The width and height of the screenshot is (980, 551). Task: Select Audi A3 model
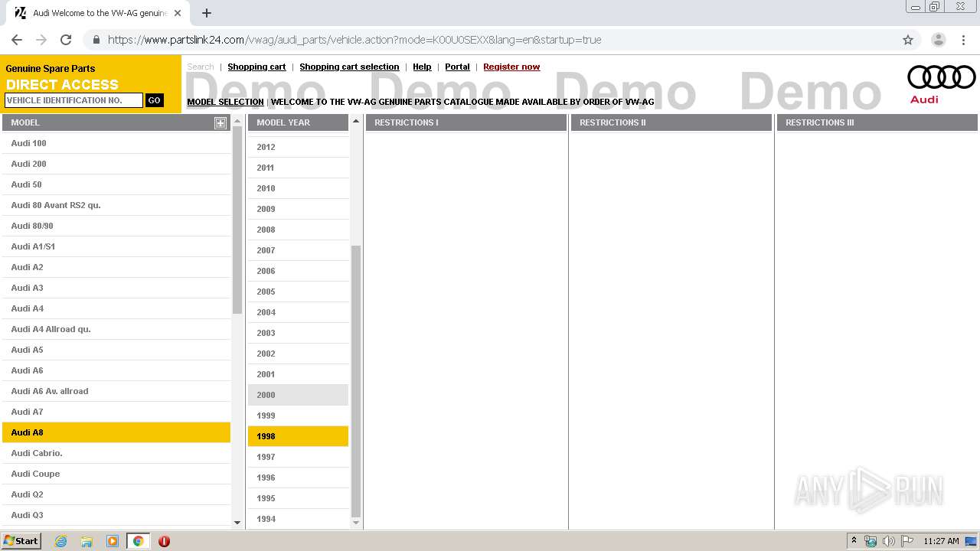(x=116, y=288)
